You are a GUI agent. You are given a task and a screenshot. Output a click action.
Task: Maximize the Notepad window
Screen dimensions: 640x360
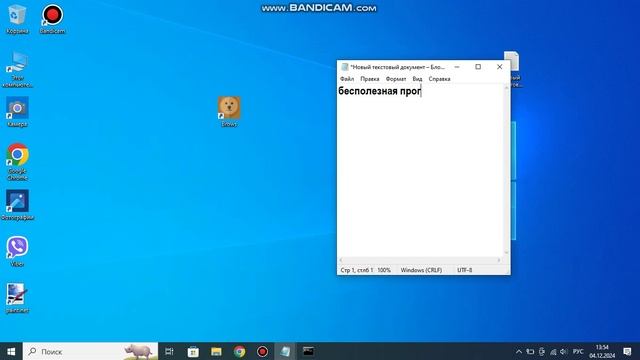[x=478, y=67]
